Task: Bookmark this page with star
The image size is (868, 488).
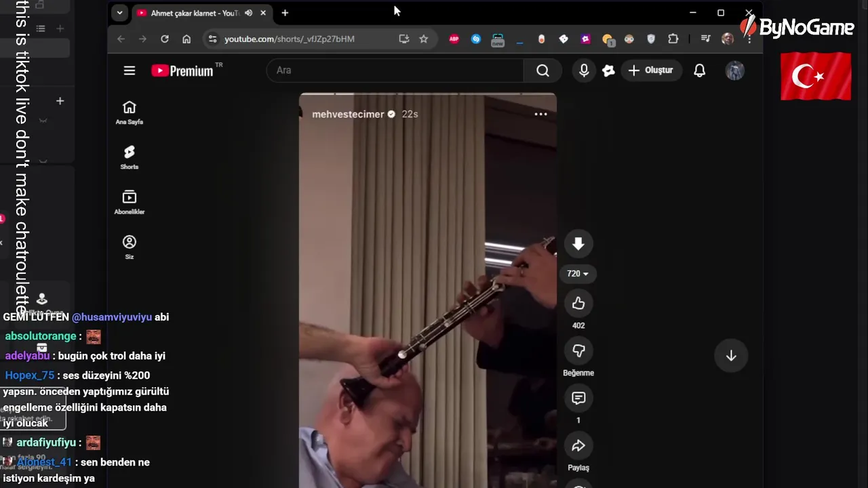Action: 424,39
